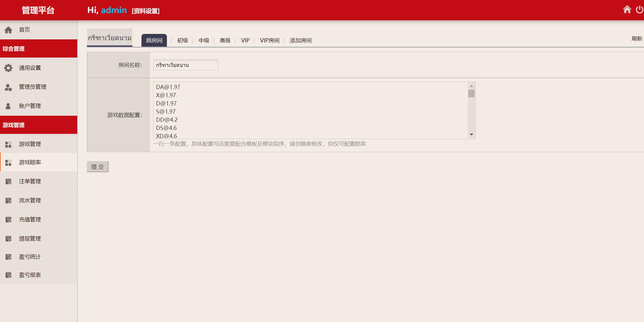
Task: Click the home icon in the top-right header
Action: tap(627, 10)
